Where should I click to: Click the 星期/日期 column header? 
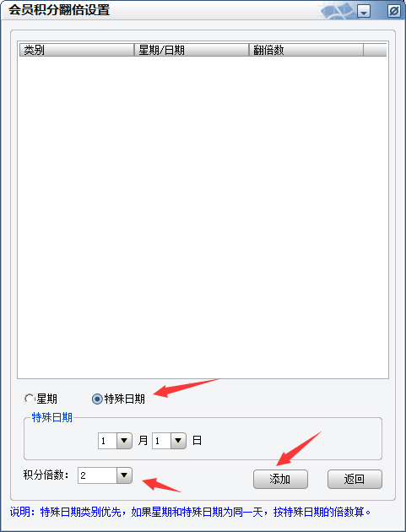(192, 50)
